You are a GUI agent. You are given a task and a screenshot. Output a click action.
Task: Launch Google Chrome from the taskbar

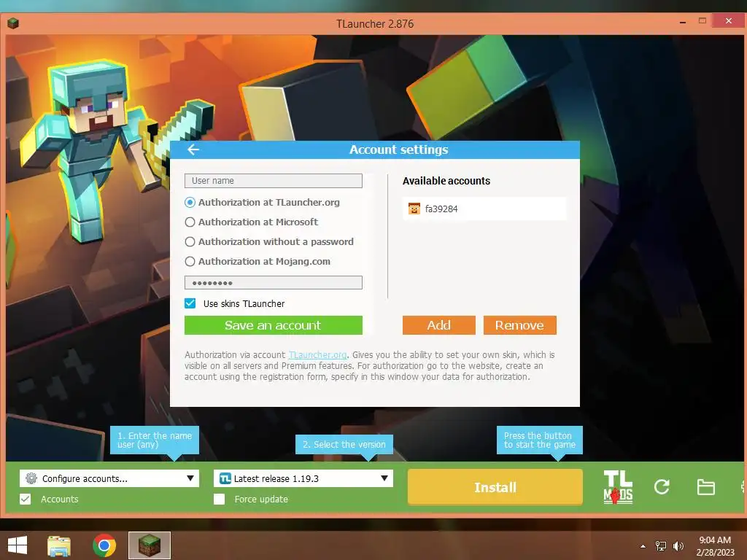pos(104,545)
